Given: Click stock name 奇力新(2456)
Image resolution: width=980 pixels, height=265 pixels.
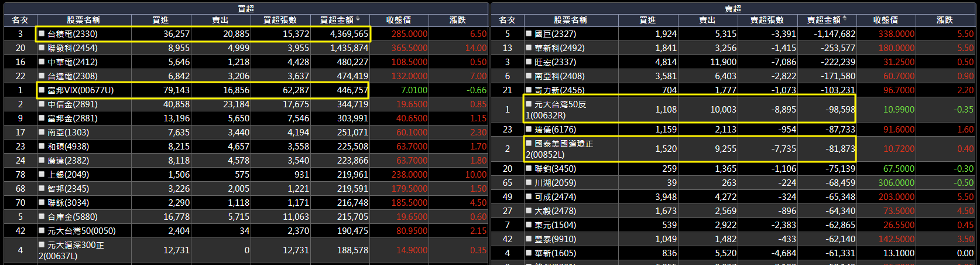Looking at the screenshot, I should (x=560, y=90).
